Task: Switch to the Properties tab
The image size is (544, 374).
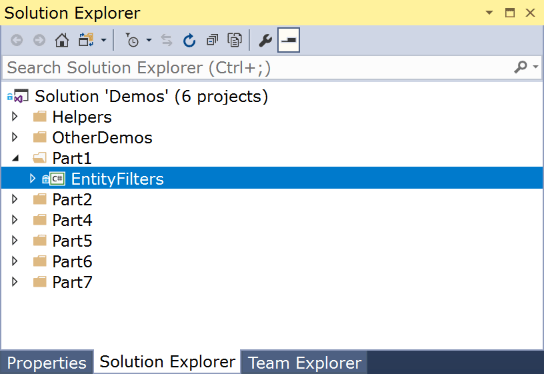Action: click(x=47, y=363)
